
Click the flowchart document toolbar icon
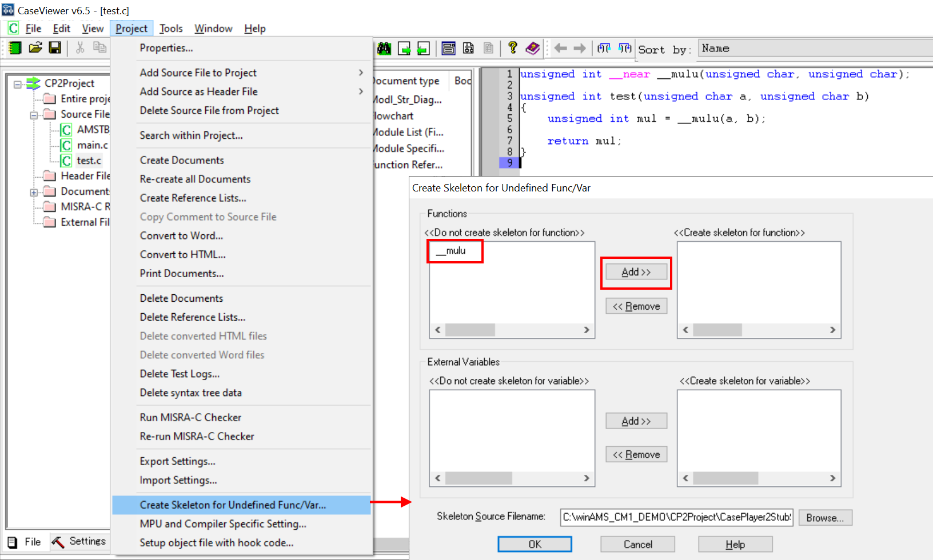(x=468, y=49)
